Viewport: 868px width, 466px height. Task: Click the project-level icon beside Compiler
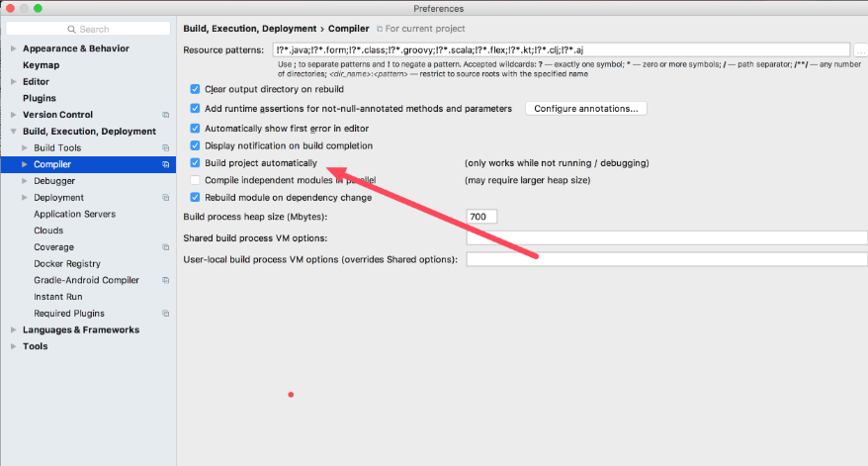[166, 164]
